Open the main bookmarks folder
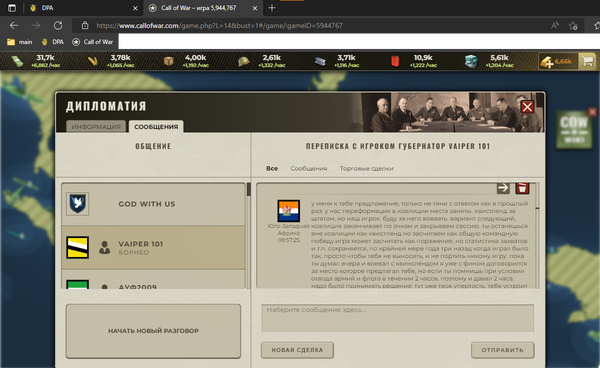 point(20,42)
